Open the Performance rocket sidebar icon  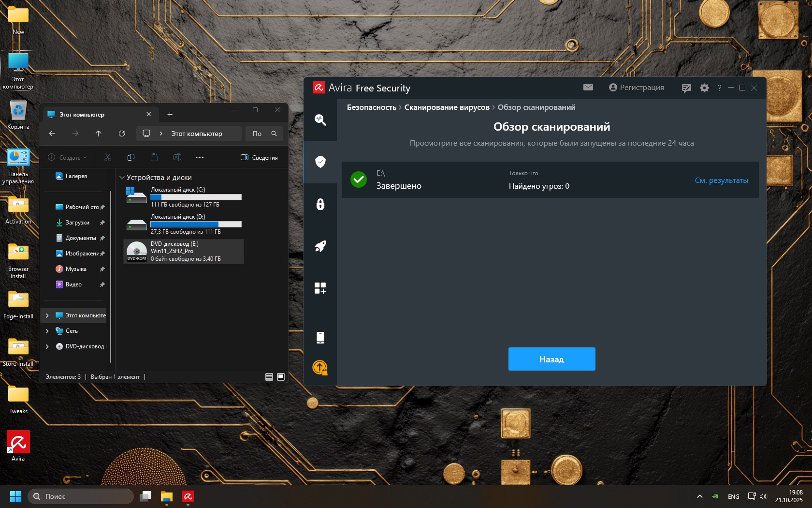point(320,246)
